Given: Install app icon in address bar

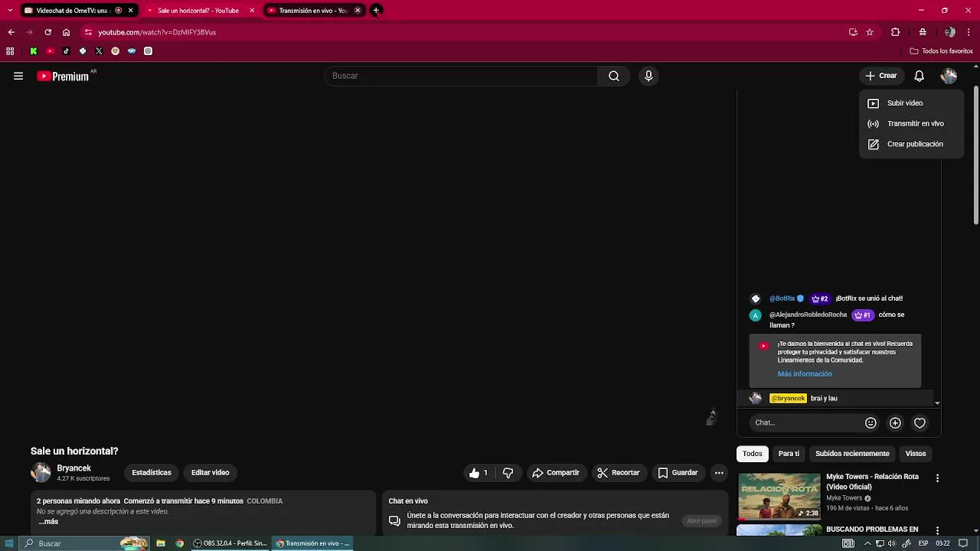Looking at the screenshot, I should point(853,32).
